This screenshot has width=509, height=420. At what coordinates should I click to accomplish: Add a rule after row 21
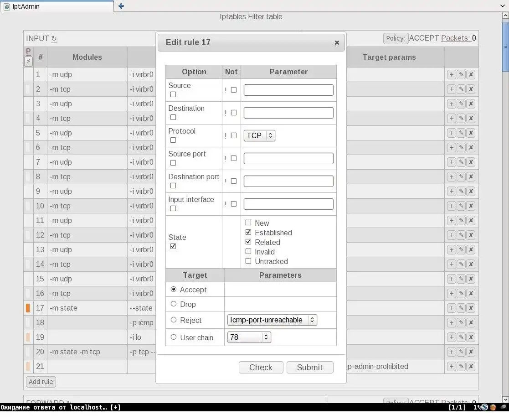(x=451, y=366)
